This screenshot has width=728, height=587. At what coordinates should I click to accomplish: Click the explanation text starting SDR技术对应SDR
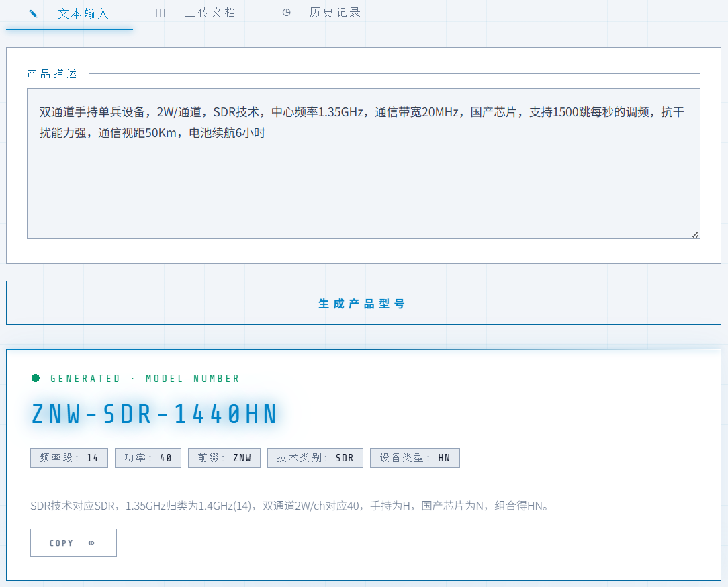289,506
